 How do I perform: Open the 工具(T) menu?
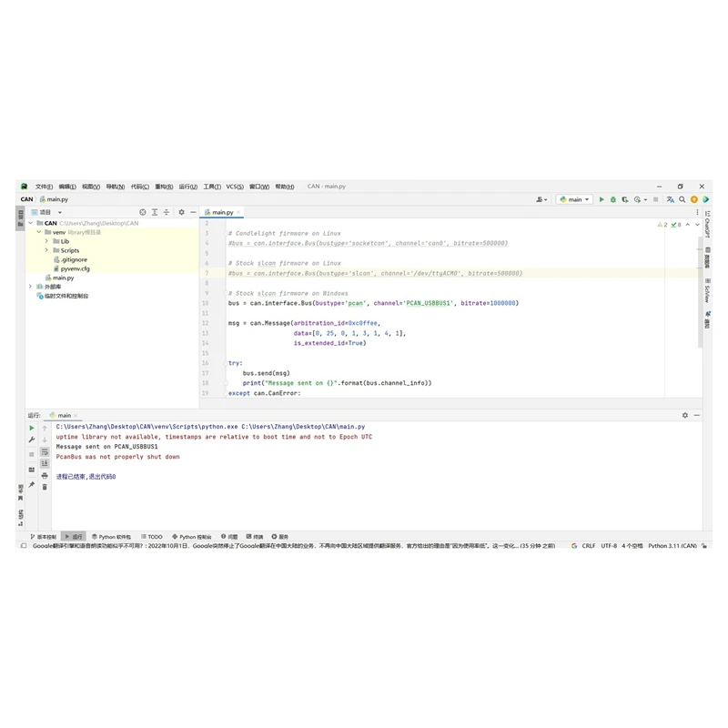point(212,187)
